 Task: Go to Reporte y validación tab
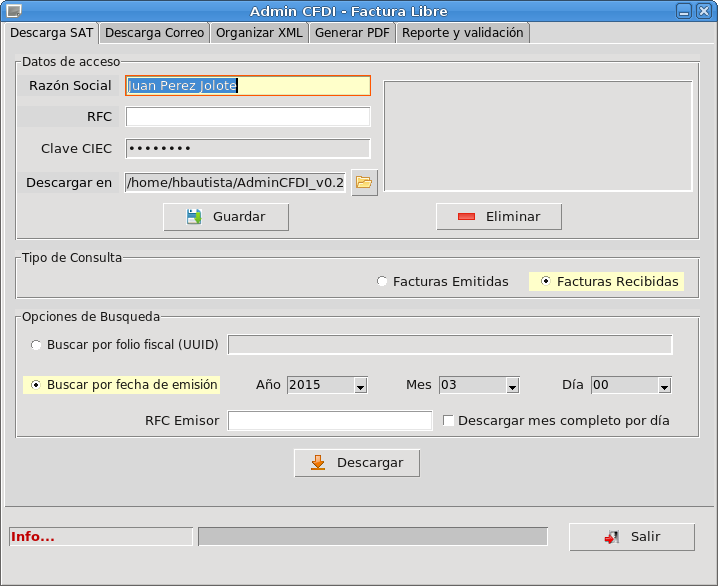[x=462, y=33]
